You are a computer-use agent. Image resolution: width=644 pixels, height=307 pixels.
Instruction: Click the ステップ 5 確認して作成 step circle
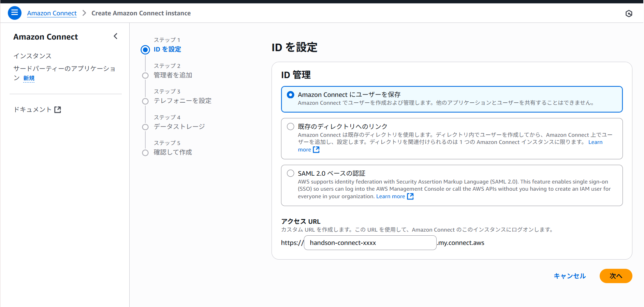tap(145, 152)
